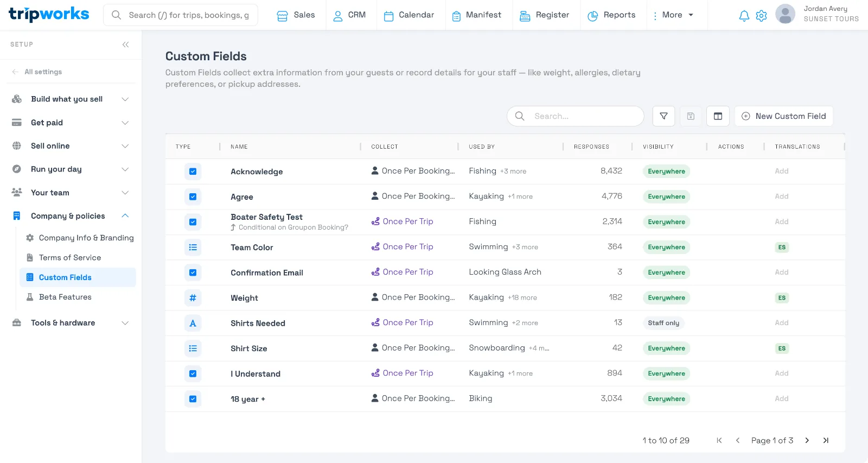Expand the Tools & hardware section
The image size is (868, 463).
(x=71, y=323)
